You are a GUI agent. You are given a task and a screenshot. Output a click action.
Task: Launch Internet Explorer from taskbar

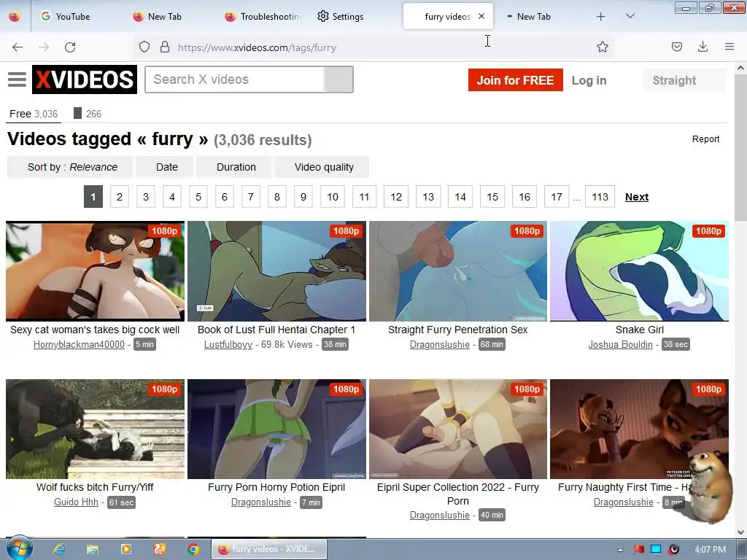[59, 549]
